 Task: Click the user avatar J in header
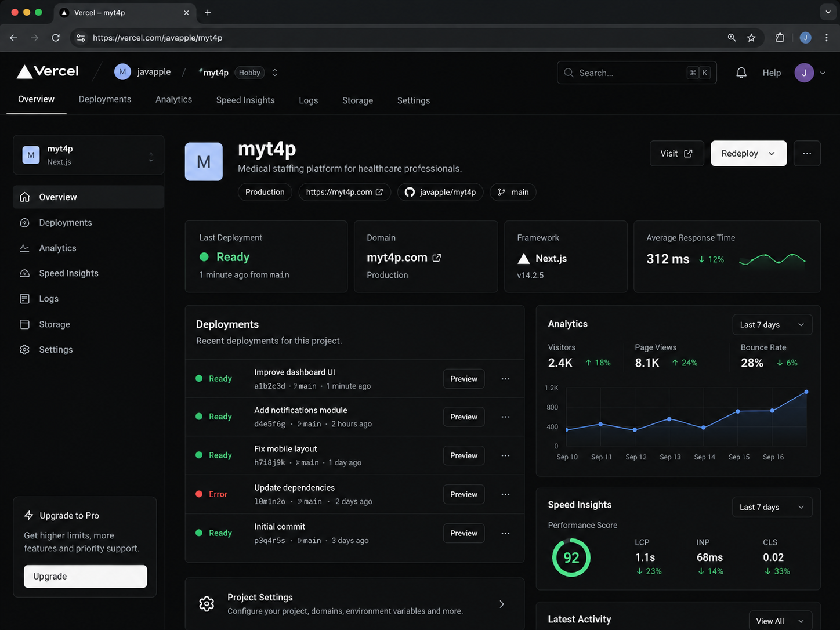804,73
